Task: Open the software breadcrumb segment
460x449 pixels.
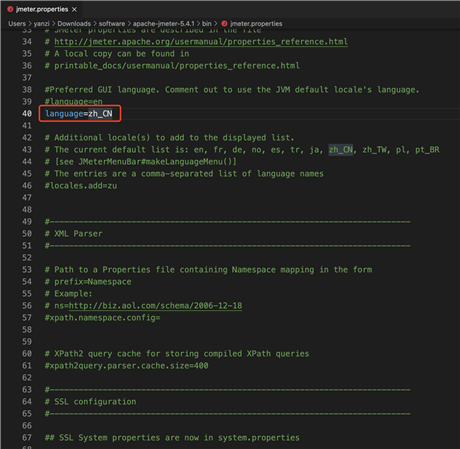Action: pos(112,24)
